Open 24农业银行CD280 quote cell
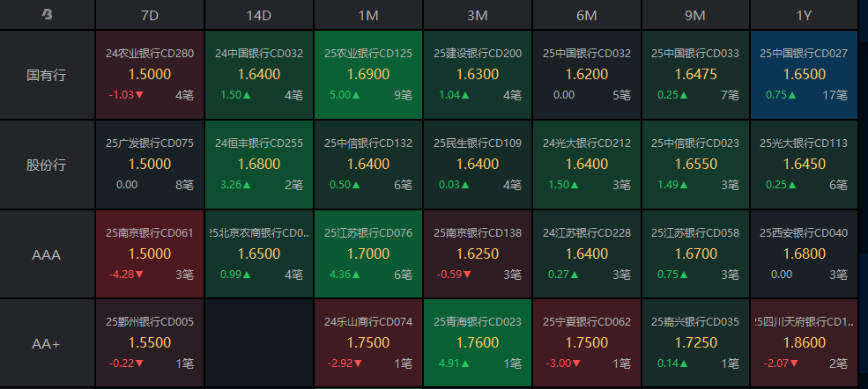868x389 pixels. pyautogui.click(x=149, y=75)
